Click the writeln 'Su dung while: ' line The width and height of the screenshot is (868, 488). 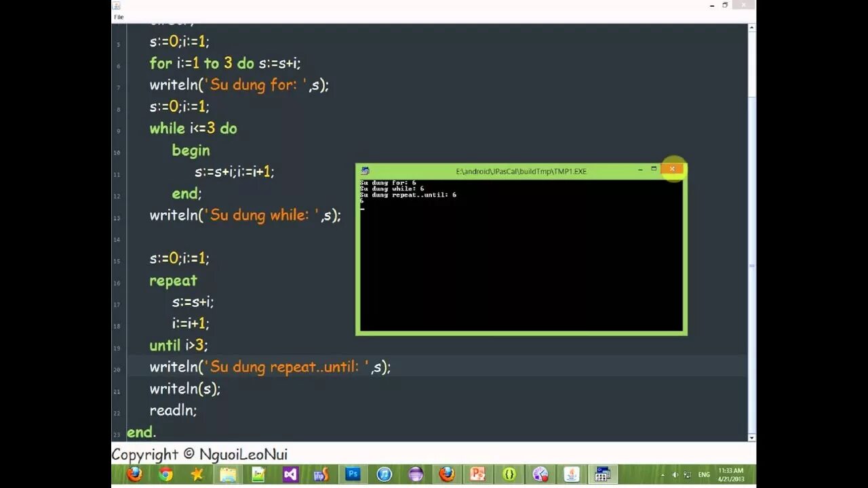245,215
